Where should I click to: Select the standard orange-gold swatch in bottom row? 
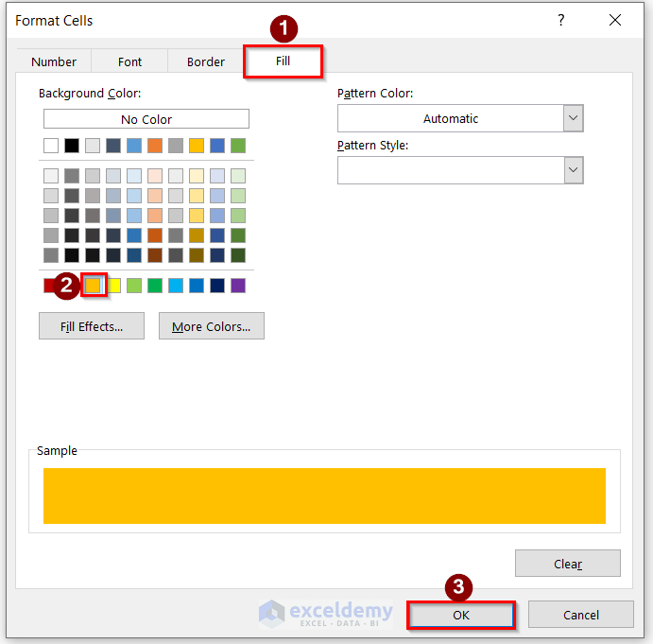[x=93, y=286]
